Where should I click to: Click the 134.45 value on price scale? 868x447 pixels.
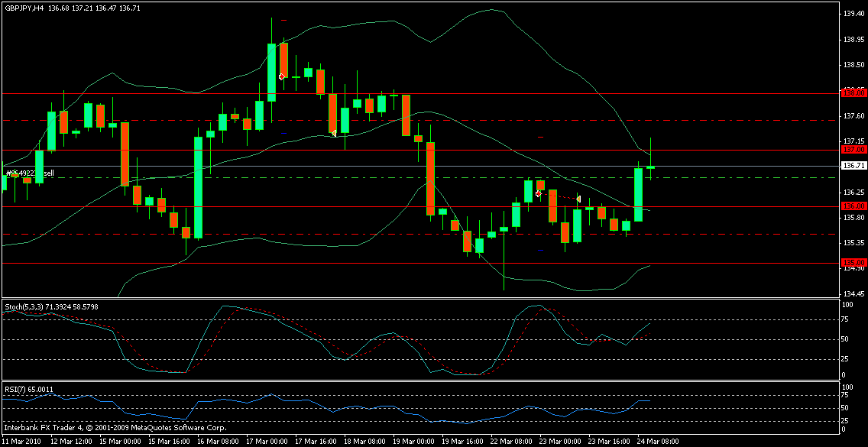click(x=853, y=293)
